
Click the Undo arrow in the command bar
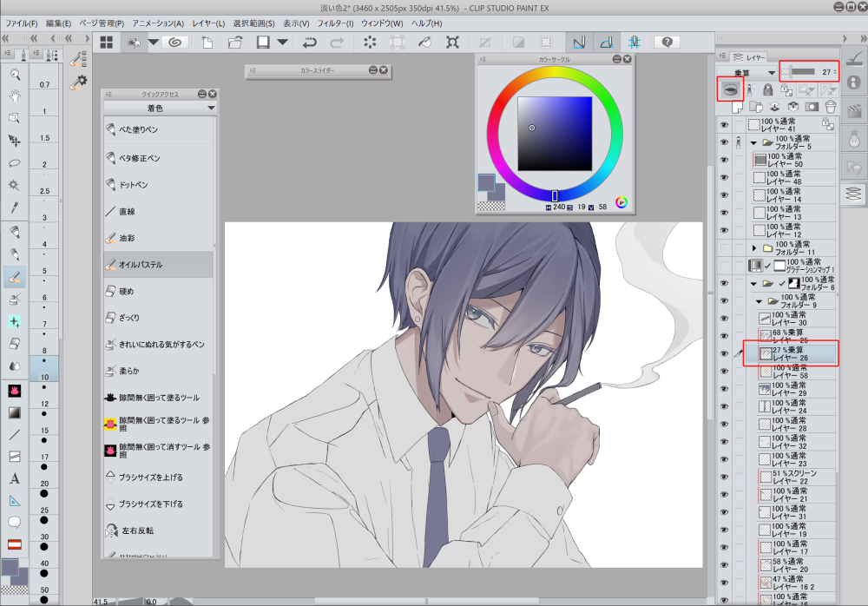pos(309,42)
